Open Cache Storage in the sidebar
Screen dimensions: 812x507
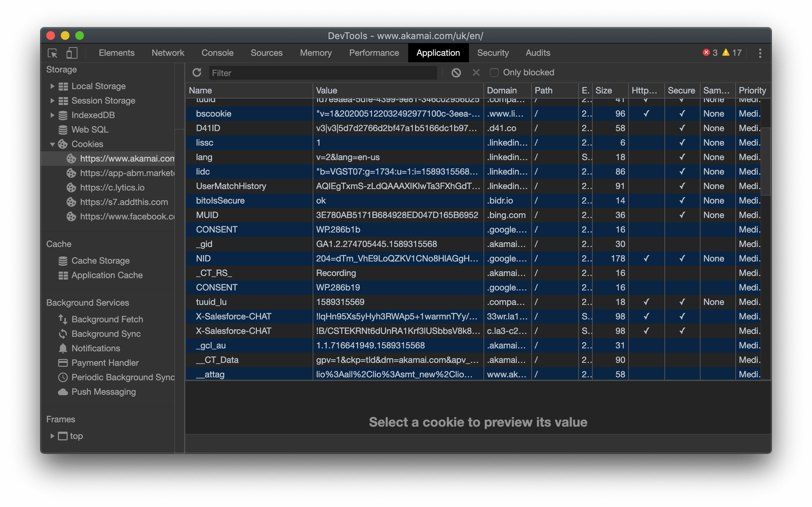[x=100, y=260]
